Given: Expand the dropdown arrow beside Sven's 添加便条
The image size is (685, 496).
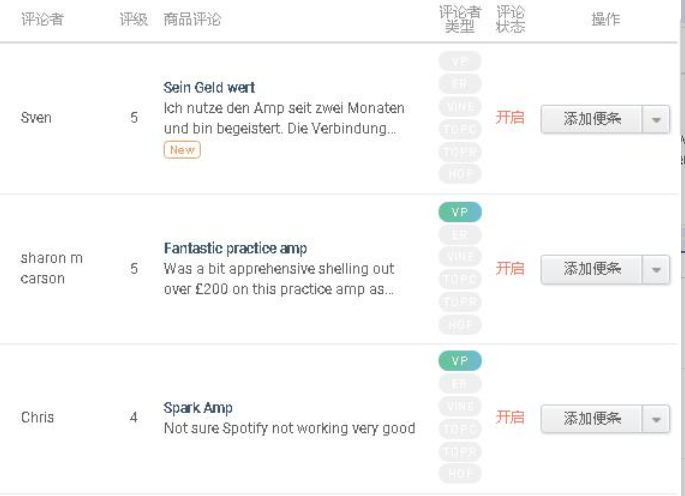Looking at the screenshot, I should click(656, 119).
